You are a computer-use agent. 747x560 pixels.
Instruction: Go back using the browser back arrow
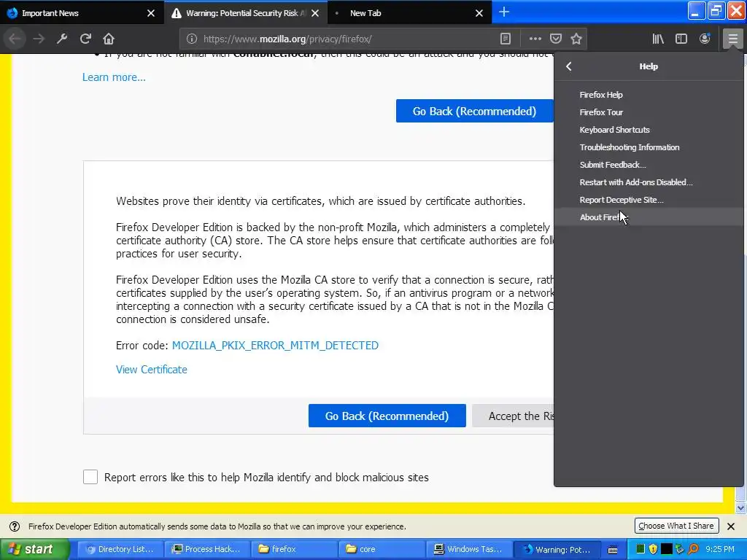coord(15,39)
